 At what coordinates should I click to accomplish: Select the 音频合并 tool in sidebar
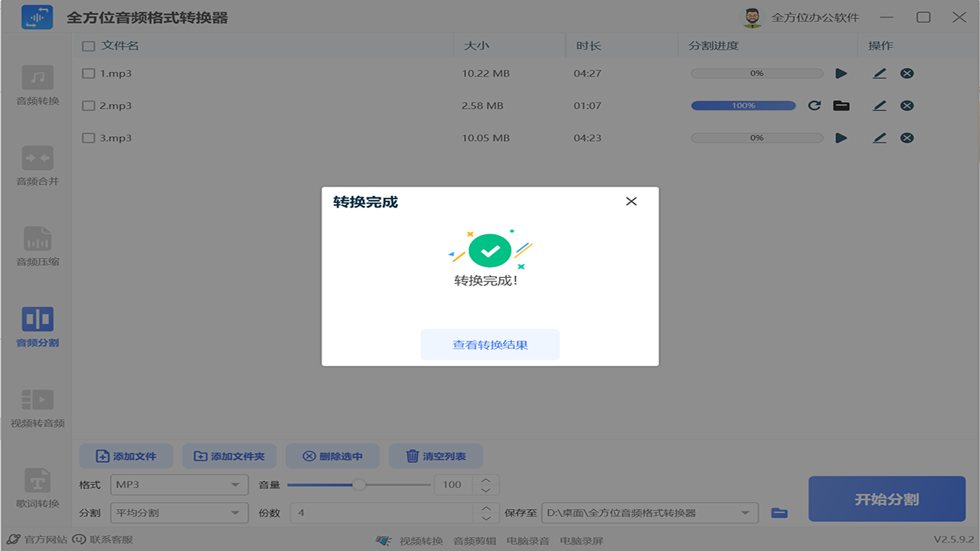36,164
